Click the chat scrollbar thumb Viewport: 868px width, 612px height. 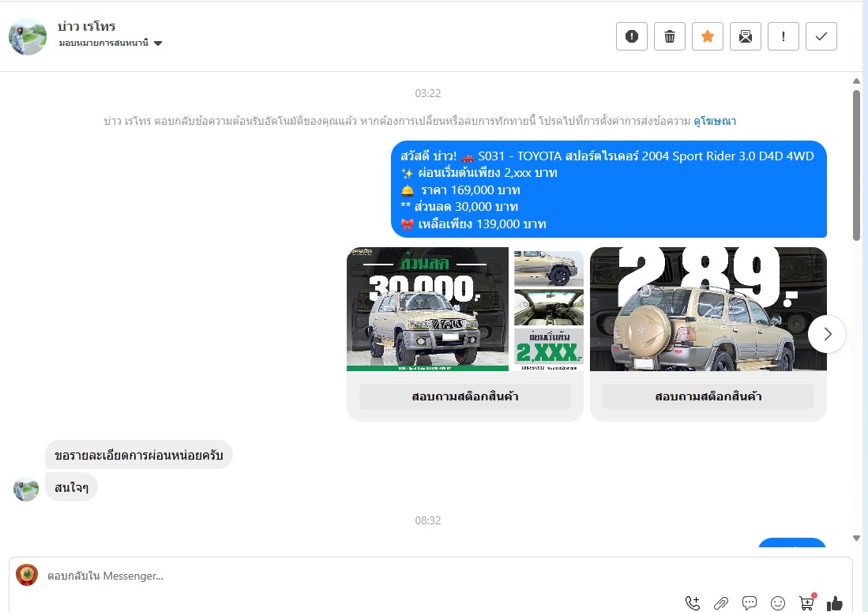(x=856, y=165)
